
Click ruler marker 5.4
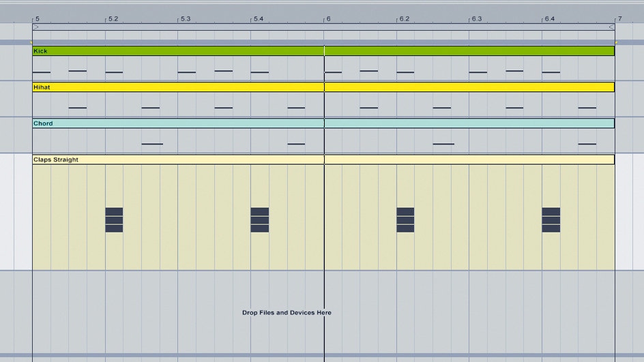pyautogui.click(x=259, y=19)
